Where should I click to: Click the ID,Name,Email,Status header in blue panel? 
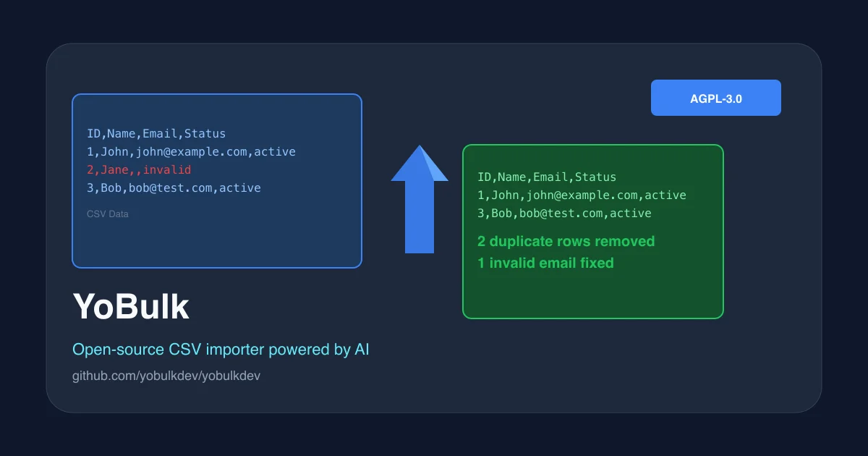pos(156,133)
